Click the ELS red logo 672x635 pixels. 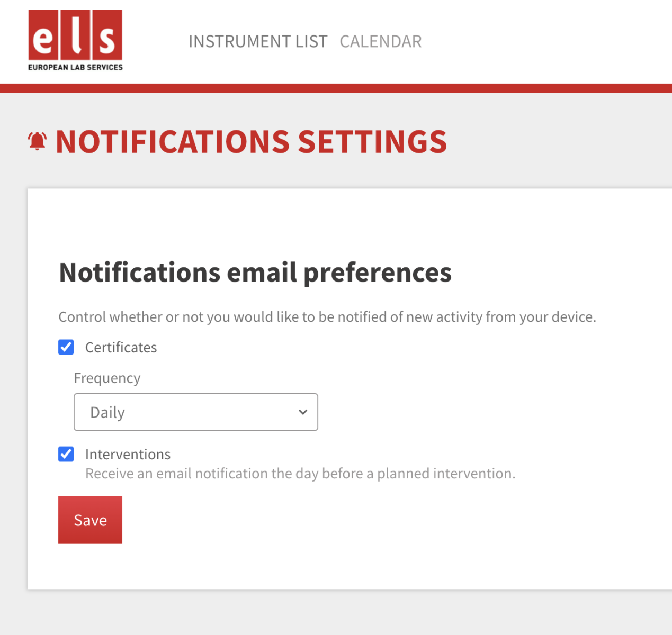(x=75, y=35)
